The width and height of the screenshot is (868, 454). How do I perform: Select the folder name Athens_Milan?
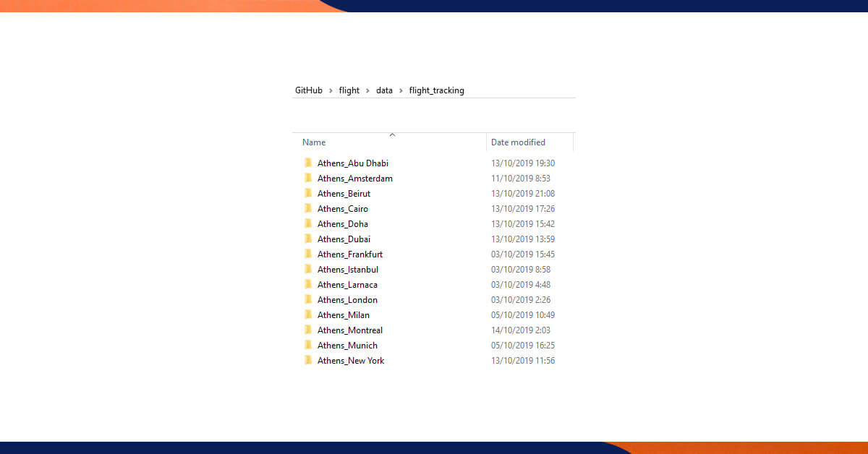tap(344, 315)
